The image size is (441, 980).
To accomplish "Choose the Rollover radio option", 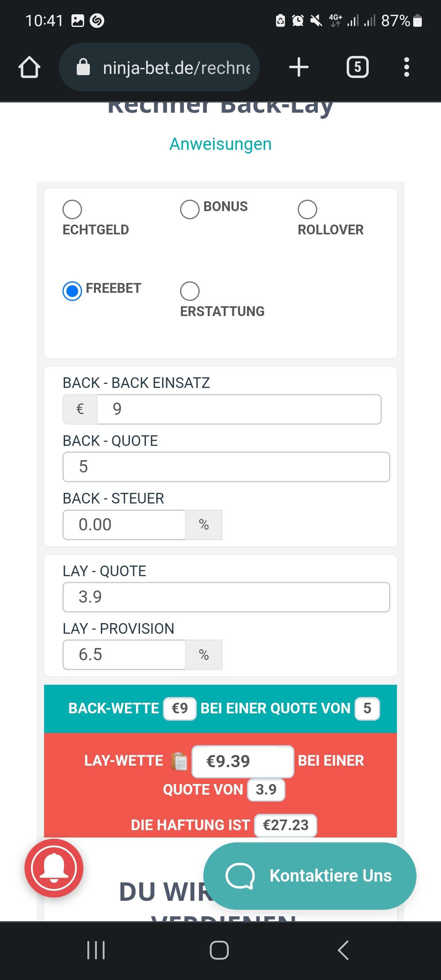I will (307, 209).
